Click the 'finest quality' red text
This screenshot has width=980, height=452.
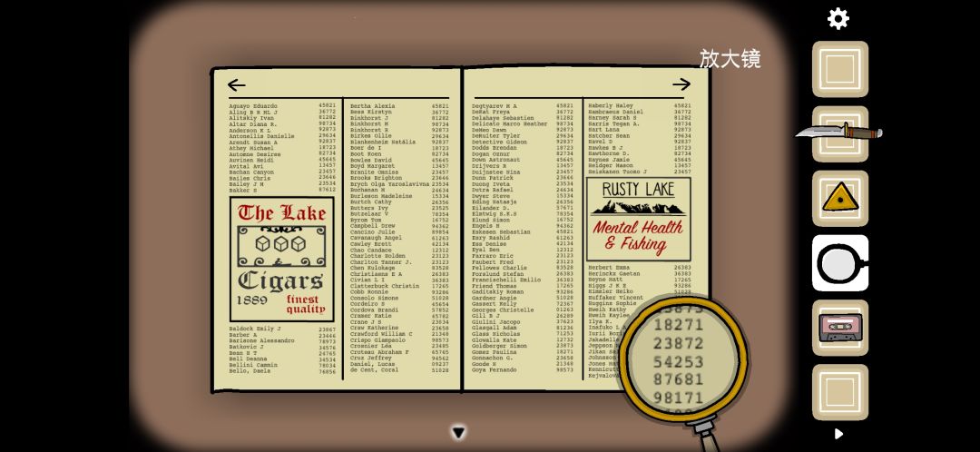(306, 304)
